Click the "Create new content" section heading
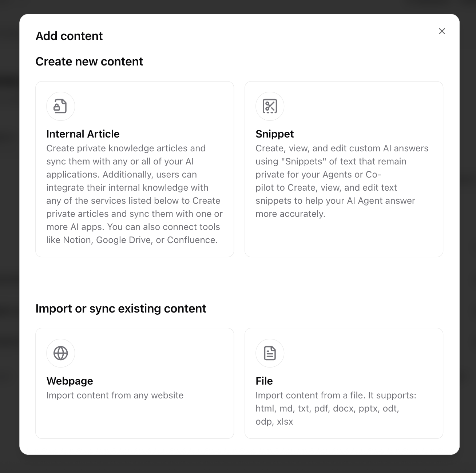The width and height of the screenshot is (476, 473). 89,61
